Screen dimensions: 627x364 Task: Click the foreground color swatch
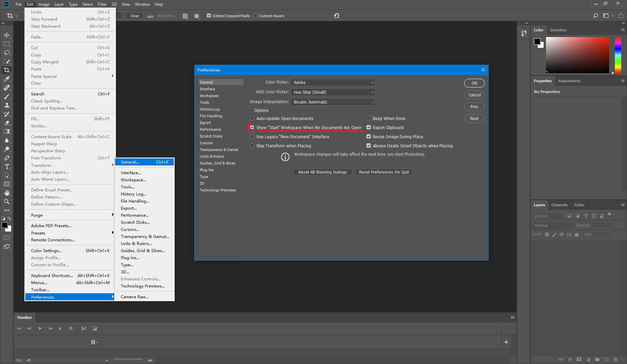coord(5,225)
